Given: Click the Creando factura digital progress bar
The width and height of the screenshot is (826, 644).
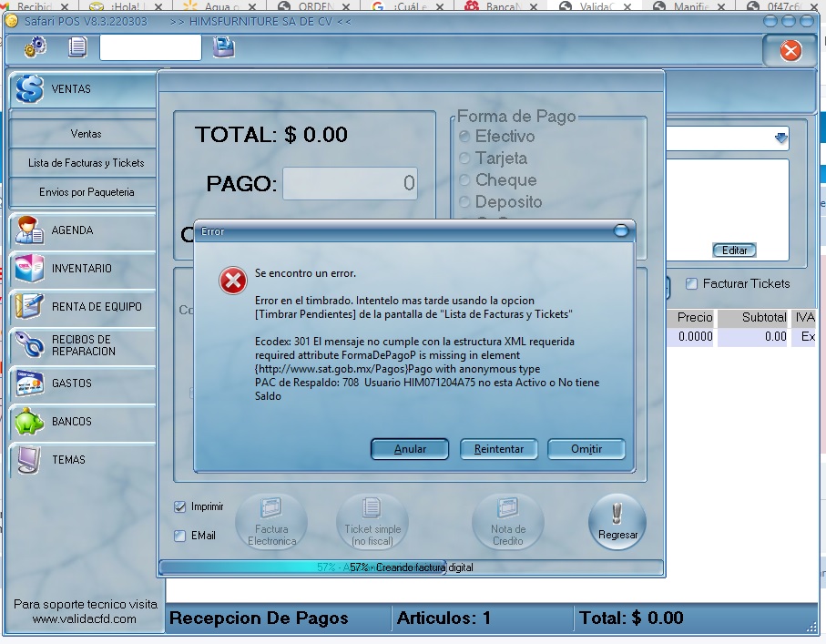Looking at the screenshot, I should pos(411,567).
